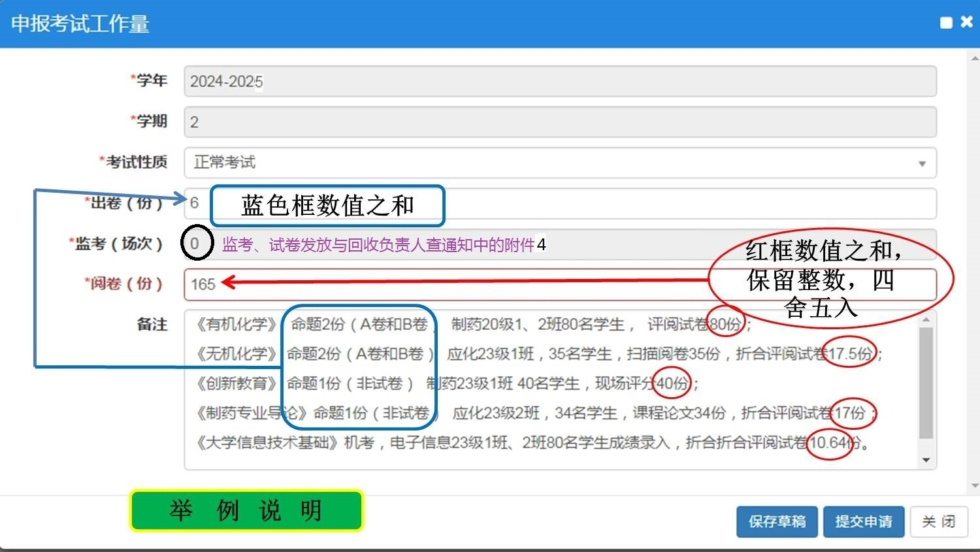Click the green 举例说明 label
This screenshot has width=980, height=552.
pyautogui.click(x=246, y=510)
